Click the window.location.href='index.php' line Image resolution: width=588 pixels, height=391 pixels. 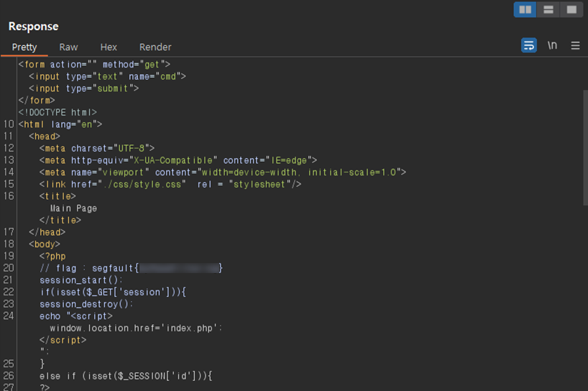[136, 328]
